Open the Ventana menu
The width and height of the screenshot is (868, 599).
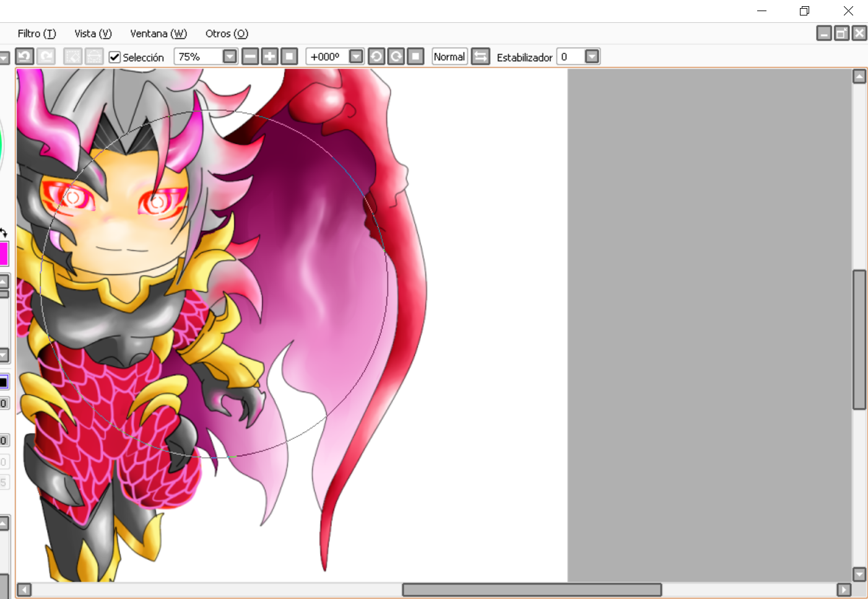tap(158, 33)
